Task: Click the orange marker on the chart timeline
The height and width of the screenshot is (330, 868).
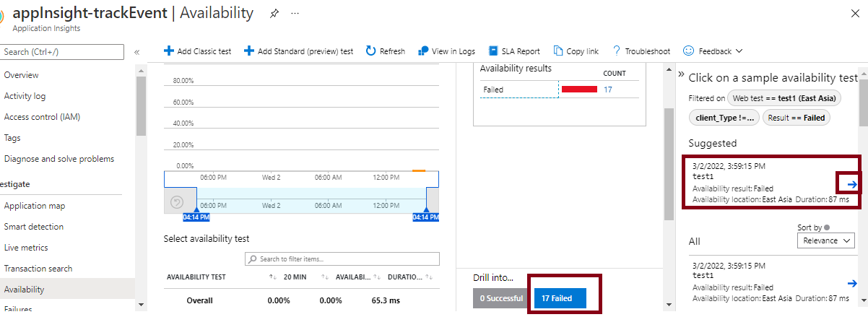Action: click(x=419, y=171)
